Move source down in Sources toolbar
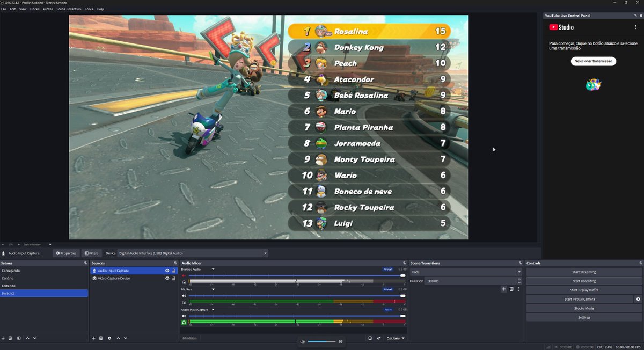Viewport: 644px width, 350px height. [126, 338]
